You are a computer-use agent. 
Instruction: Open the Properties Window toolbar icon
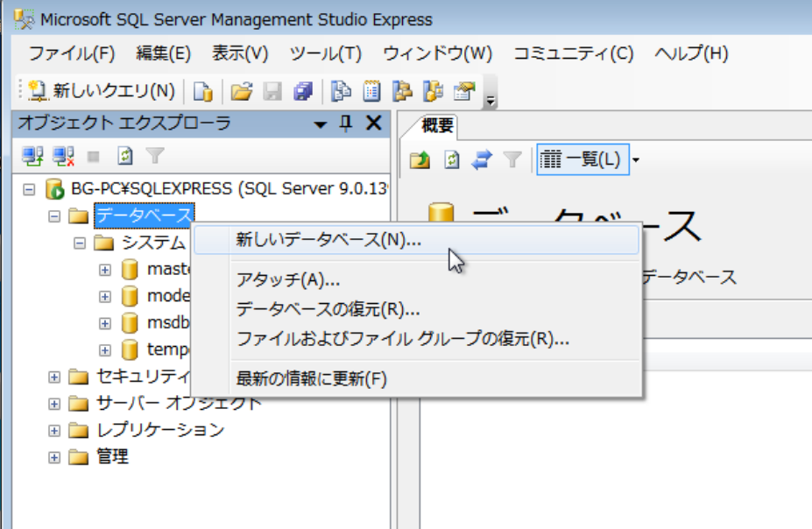[464, 91]
